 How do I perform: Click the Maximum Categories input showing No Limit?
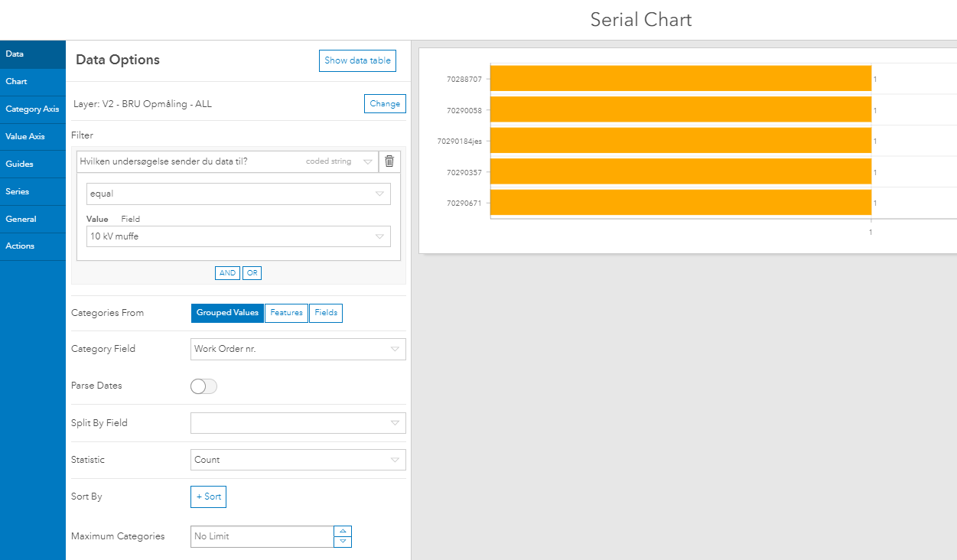tap(260, 536)
